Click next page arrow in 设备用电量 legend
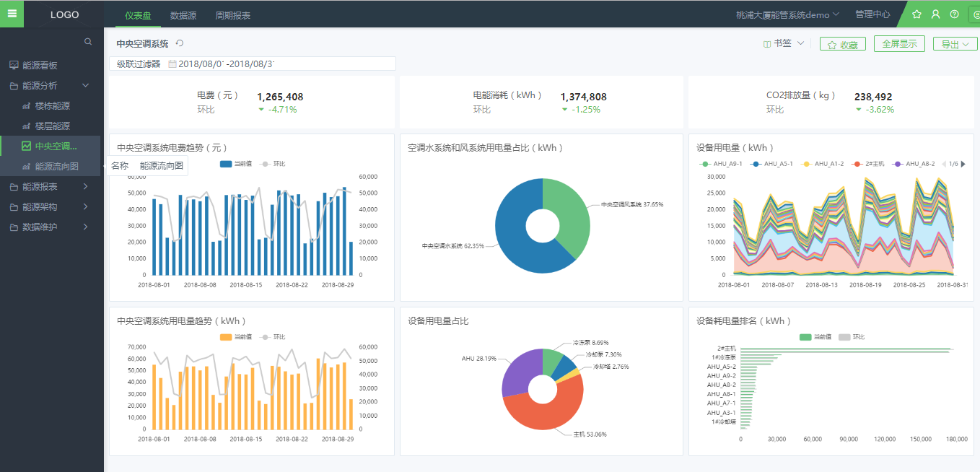The image size is (980, 472). 963,164
